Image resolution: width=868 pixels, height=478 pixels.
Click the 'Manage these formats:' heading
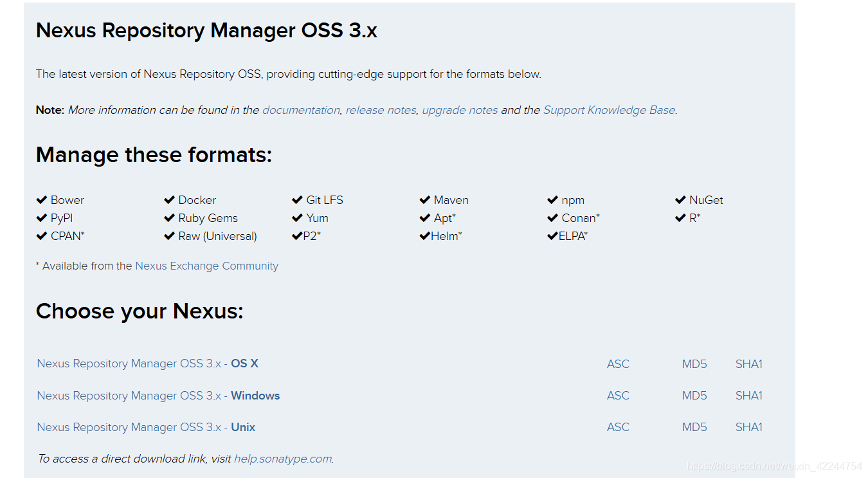coord(154,155)
